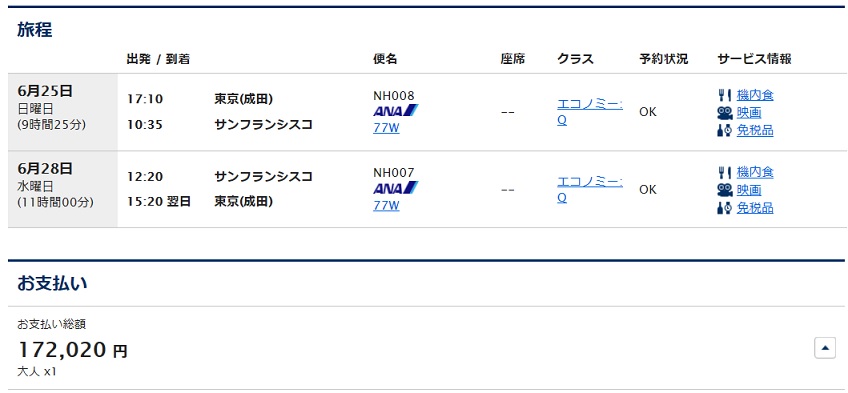Open the 77W aircraft link for NH008
Viewport: 848px width, 393px height.
386,129
